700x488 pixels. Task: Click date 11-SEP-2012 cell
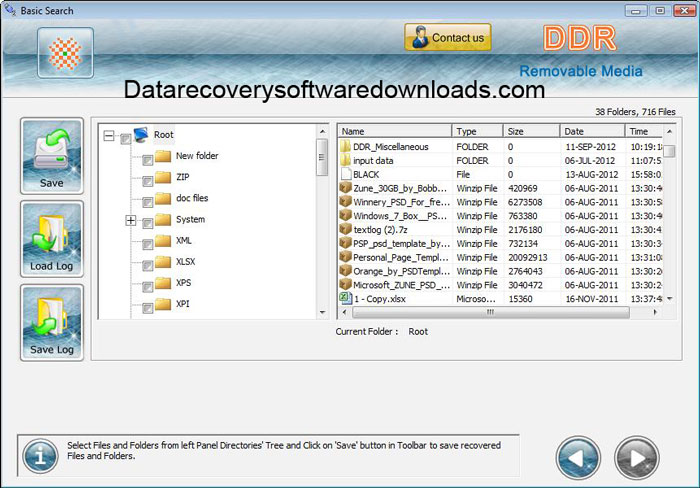(x=590, y=146)
